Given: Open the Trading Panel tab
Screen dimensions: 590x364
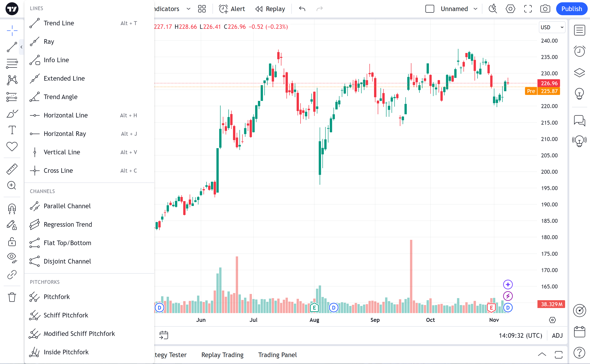Looking at the screenshot, I should [277, 355].
